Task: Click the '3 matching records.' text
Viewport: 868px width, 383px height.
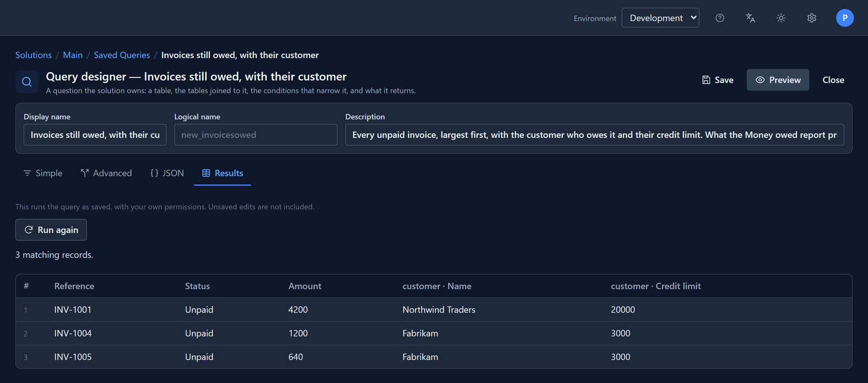Action: pos(54,255)
